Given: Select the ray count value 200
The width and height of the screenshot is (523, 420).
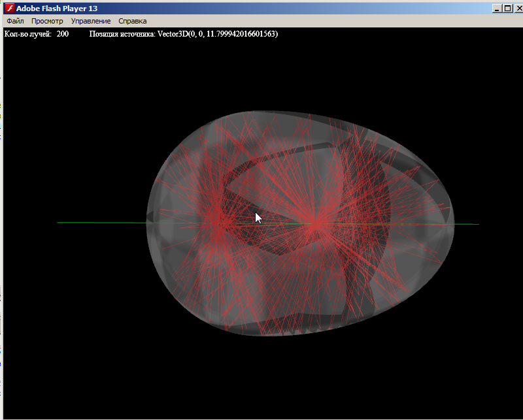Looking at the screenshot, I should [x=63, y=33].
